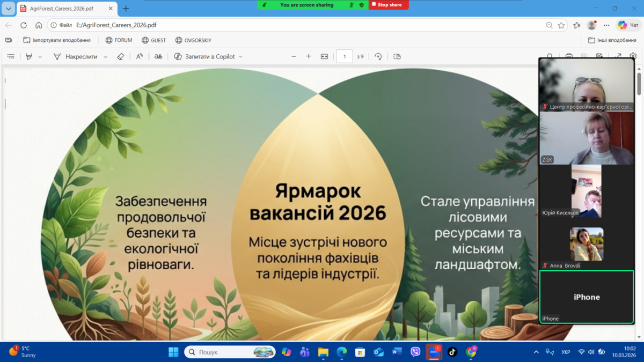The height and width of the screenshot is (362, 644).
Task: Toggle the Draw (Накреслити) tool
Action: click(x=76, y=56)
